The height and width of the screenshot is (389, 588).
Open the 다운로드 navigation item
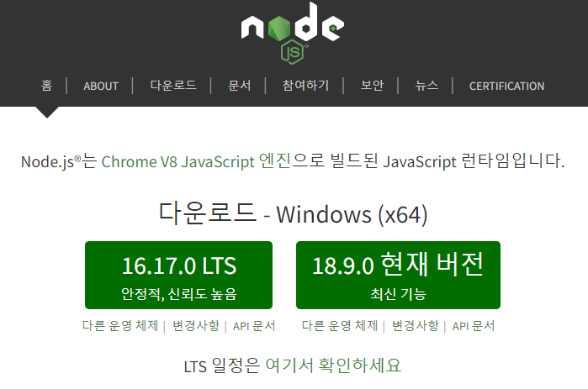tap(173, 86)
